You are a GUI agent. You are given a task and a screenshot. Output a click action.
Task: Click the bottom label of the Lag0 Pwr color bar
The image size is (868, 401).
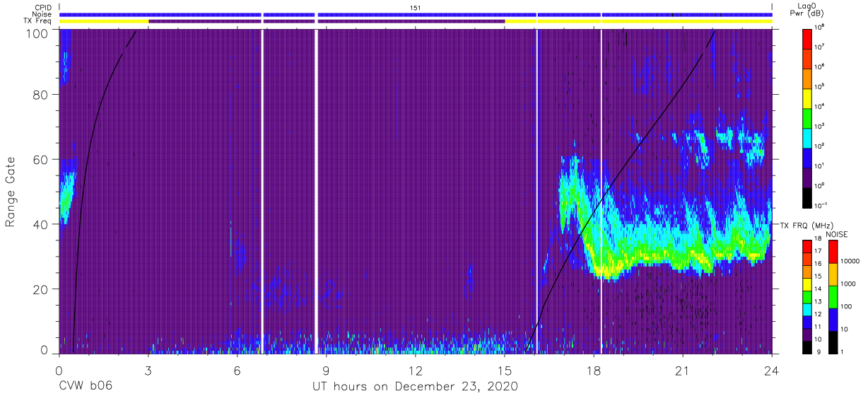[821, 204]
